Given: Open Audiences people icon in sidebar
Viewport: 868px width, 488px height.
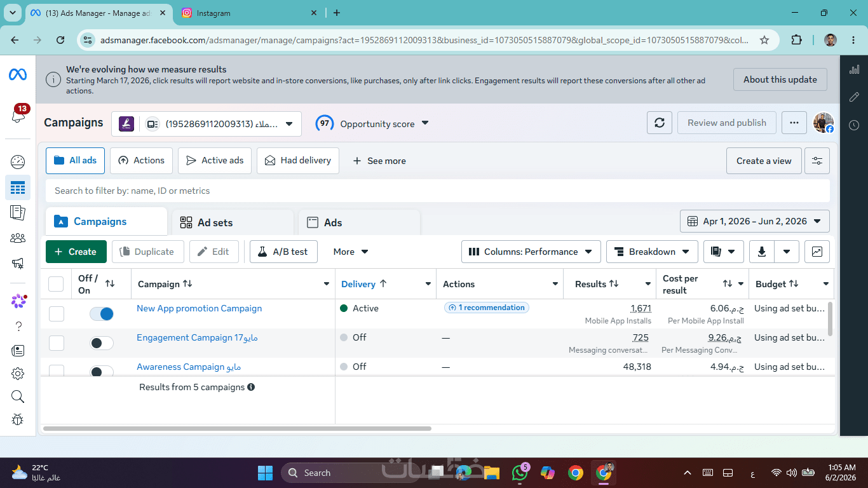Looking at the screenshot, I should tap(18, 238).
